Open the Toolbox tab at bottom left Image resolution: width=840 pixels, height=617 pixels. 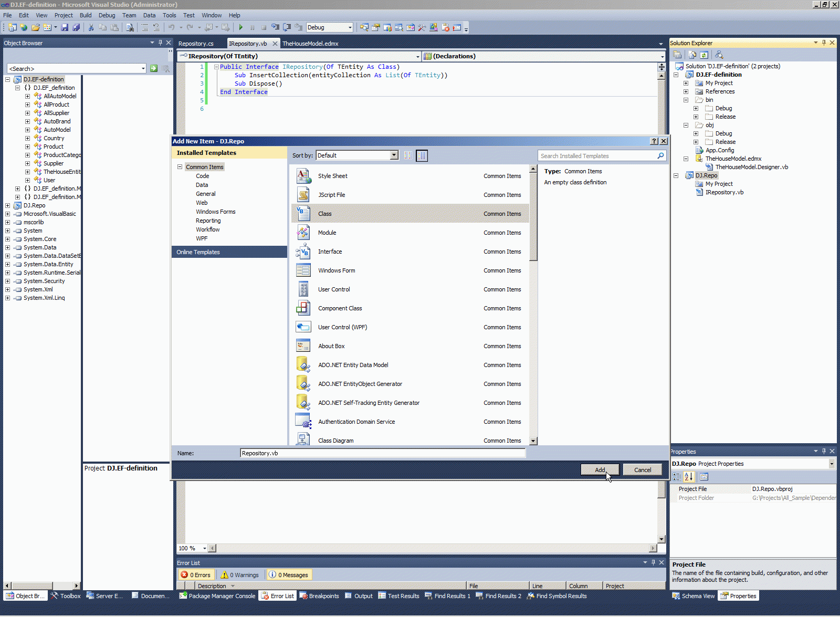pos(66,596)
